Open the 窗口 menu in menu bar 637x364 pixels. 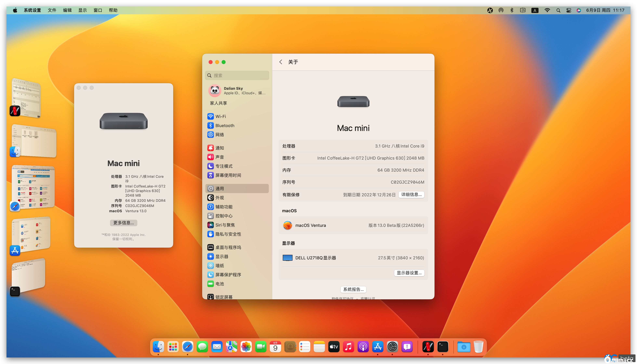[98, 10]
